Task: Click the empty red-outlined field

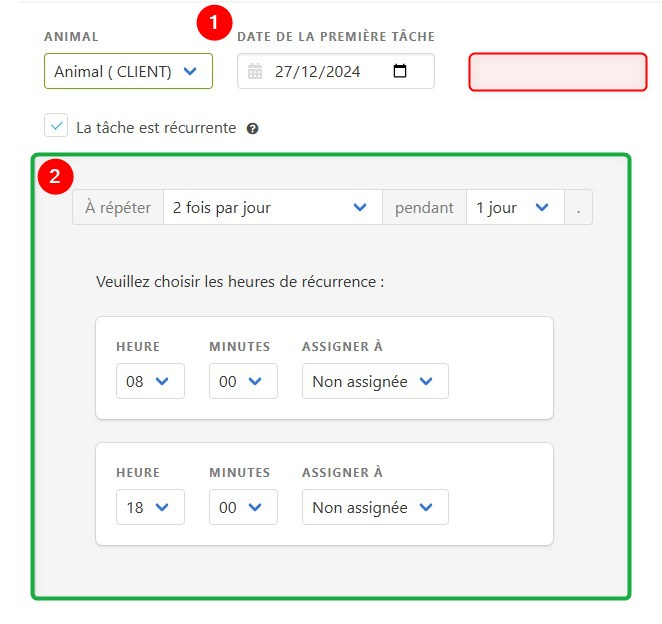Action: (x=558, y=72)
